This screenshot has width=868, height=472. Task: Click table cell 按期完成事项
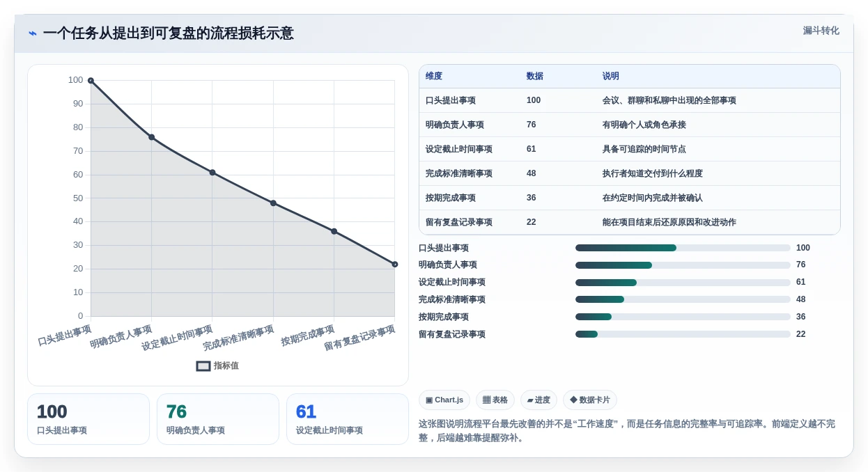coord(451,198)
